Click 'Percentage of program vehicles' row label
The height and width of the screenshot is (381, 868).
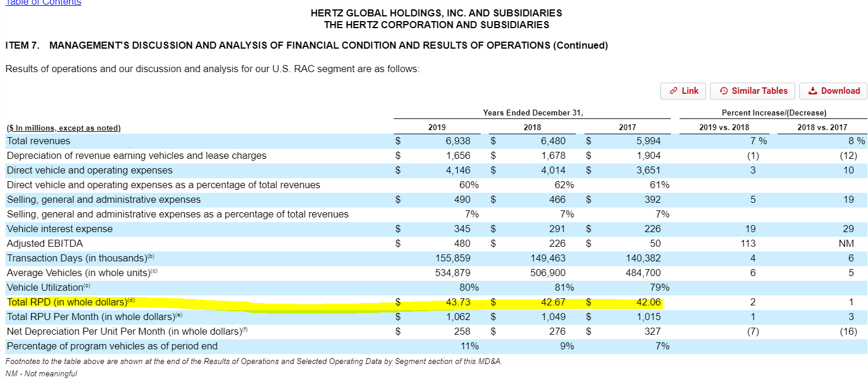(112, 346)
